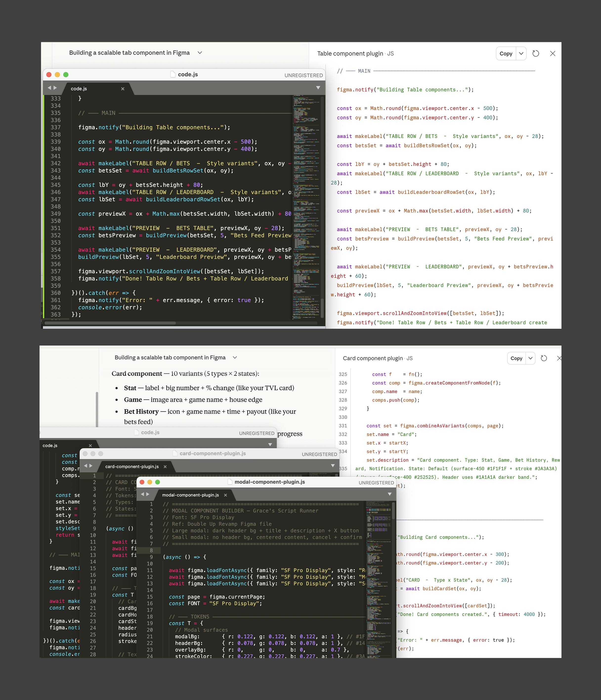This screenshot has height=700, width=601.
Task: Close the card-component-plugin.js tab
Action: (165, 467)
